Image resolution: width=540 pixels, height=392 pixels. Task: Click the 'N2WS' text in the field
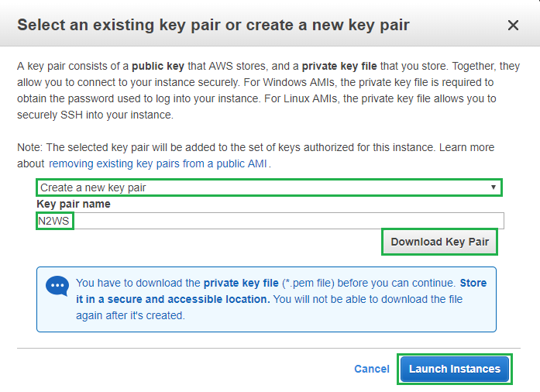click(x=54, y=221)
